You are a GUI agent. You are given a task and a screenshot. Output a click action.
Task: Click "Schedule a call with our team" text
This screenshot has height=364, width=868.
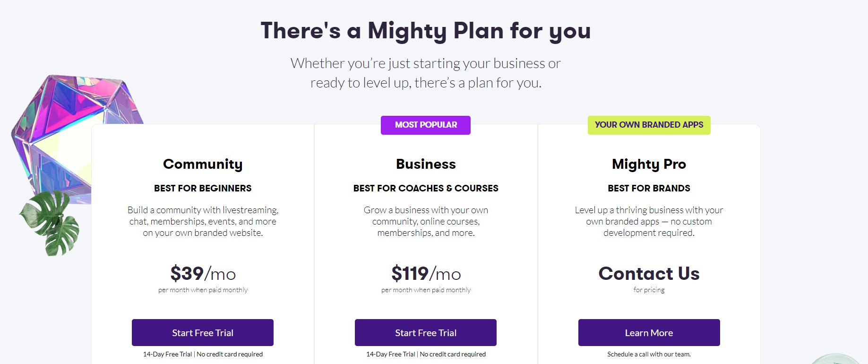649,354
